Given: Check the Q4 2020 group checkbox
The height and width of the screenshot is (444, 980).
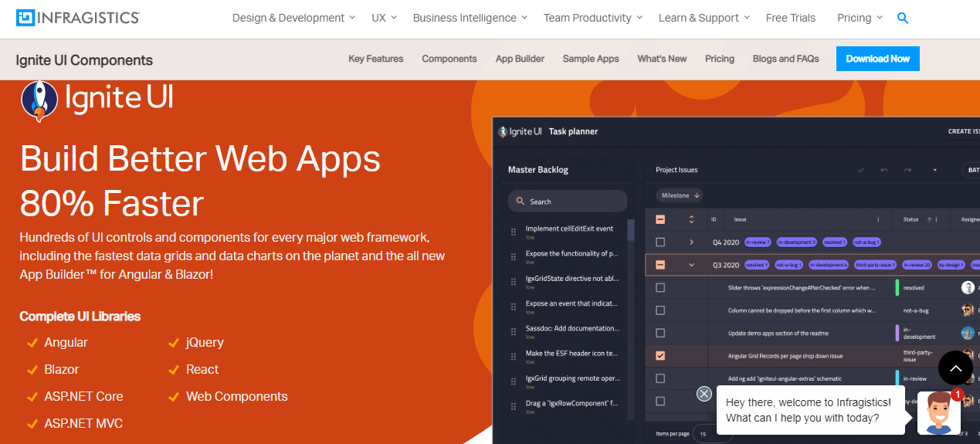Looking at the screenshot, I should pos(660,242).
